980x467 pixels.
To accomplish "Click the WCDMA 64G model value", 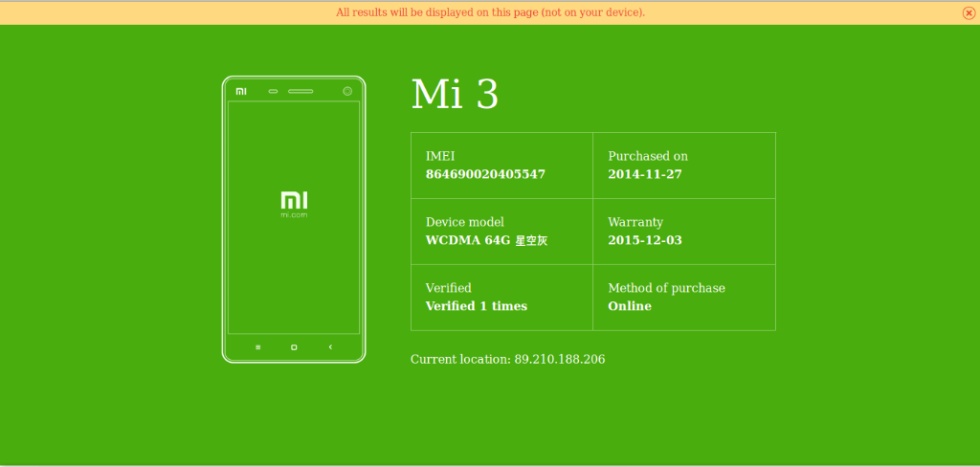I will tap(487, 241).
